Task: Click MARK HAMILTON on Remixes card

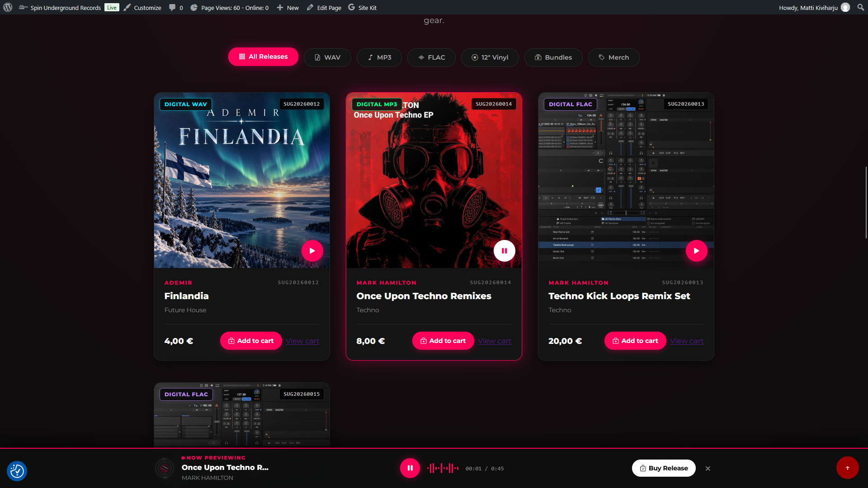Action: [x=386, y=283]
